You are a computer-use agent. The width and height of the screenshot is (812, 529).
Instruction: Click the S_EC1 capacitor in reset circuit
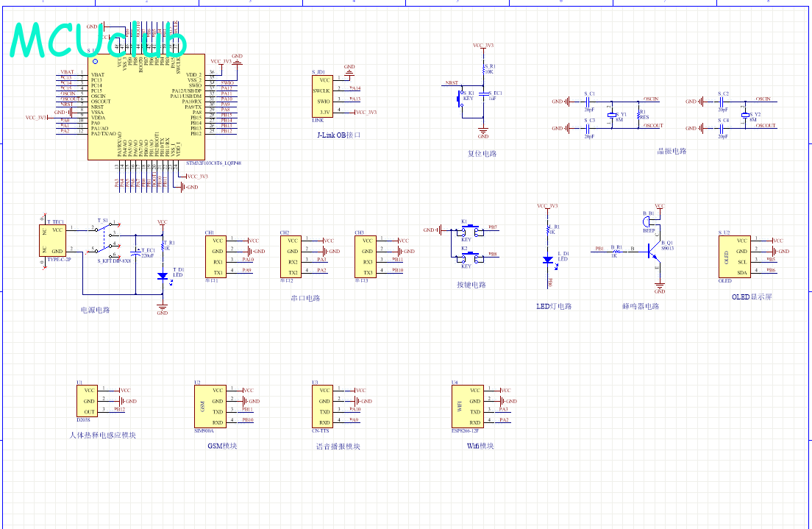(483, 95)
